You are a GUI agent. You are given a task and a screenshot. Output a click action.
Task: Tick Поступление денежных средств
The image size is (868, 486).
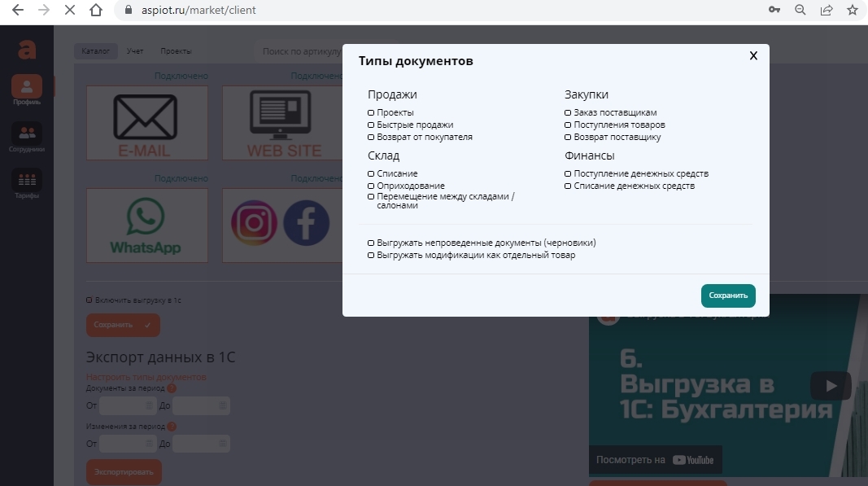[x=567, y=173]
